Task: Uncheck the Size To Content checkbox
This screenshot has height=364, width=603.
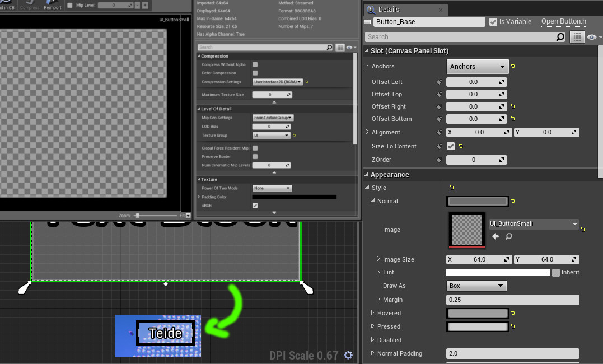Action: (x=451, y=146)
